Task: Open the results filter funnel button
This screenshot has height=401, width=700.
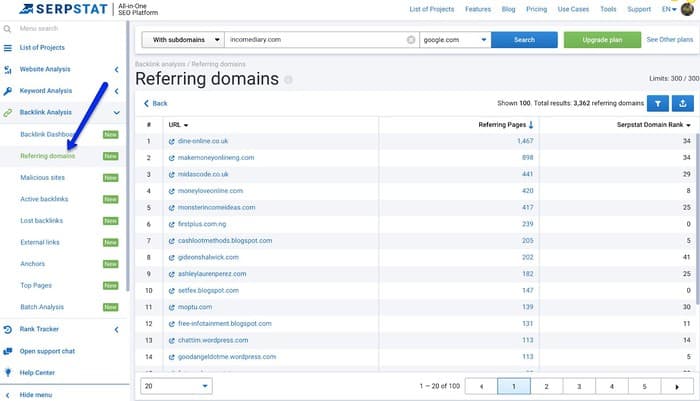Action: coord(658,104)
